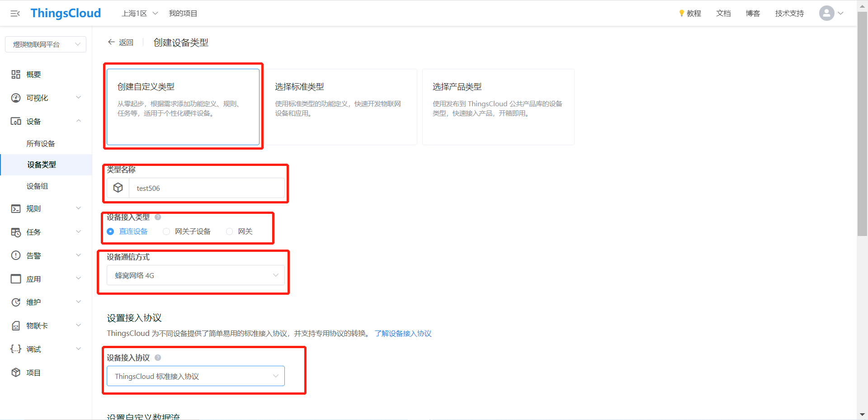Click the 维护 maintenance icon
This screenshot has width=868, height=420.
16,302
